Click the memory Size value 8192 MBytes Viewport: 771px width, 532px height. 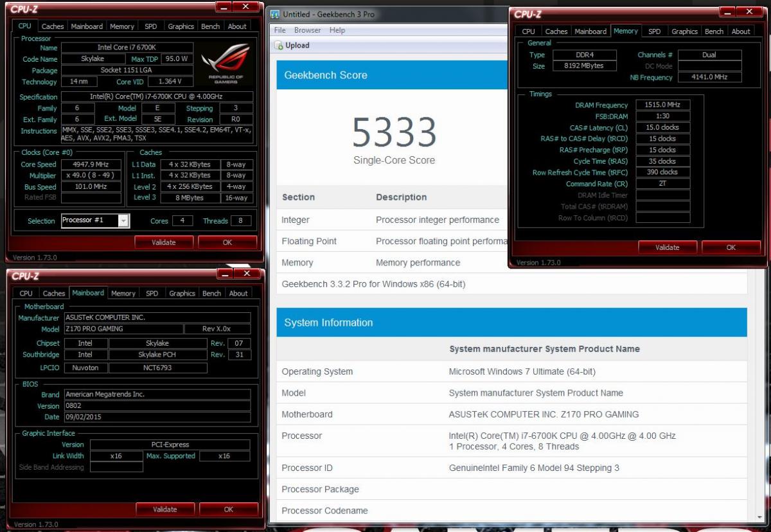coord(584,66)
